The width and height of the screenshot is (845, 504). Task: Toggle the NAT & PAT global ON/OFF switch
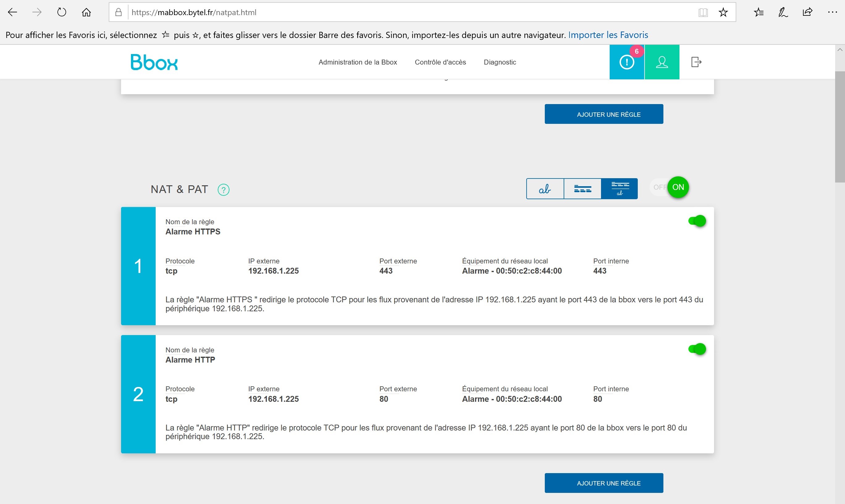[669, 187]
